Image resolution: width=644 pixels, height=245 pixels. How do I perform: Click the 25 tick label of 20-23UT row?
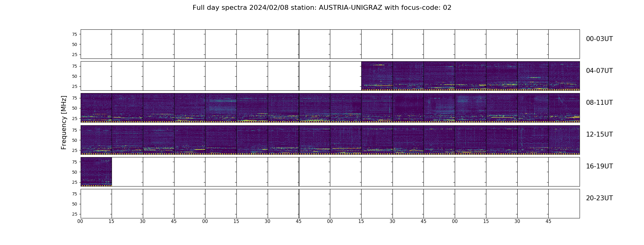(x=74, y=214)
